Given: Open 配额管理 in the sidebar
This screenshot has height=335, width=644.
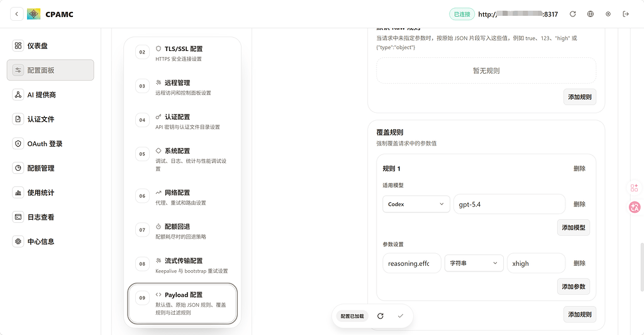Looking at the screenshot, I should (x=50, y=168).
